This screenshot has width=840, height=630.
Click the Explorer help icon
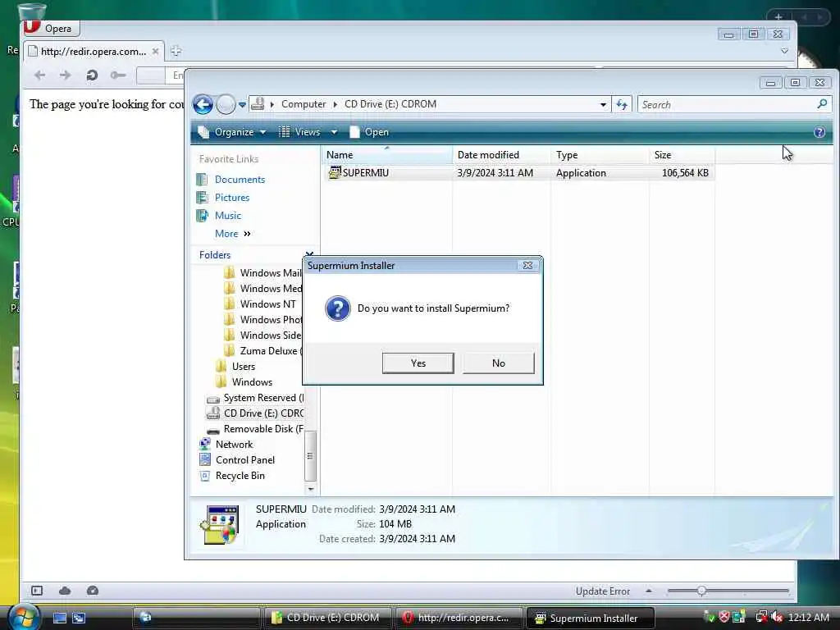pos(819,132)
